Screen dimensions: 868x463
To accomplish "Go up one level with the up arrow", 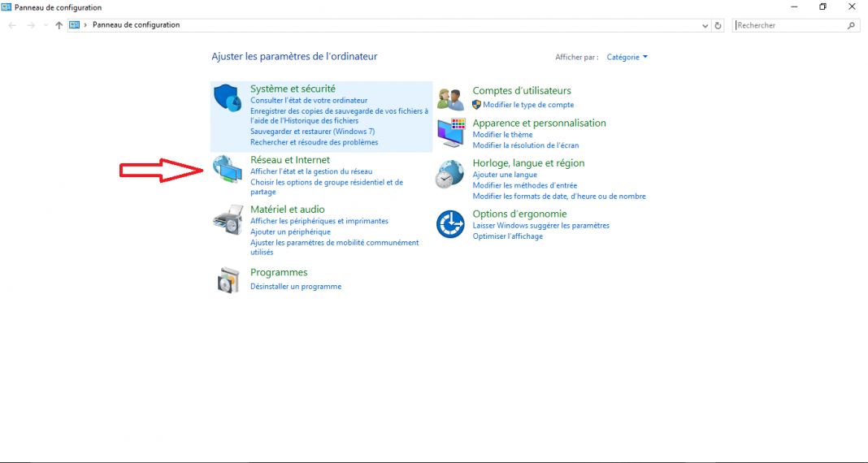I will [59, 25].
